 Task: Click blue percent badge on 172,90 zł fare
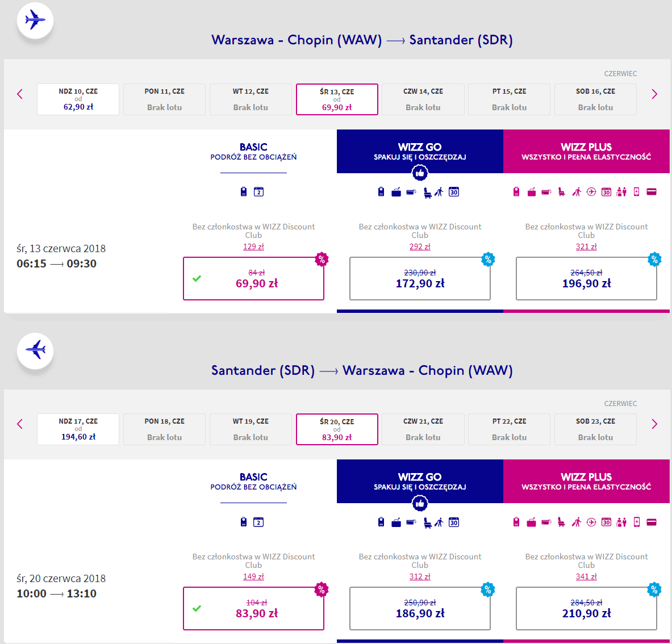coord(488,259)
